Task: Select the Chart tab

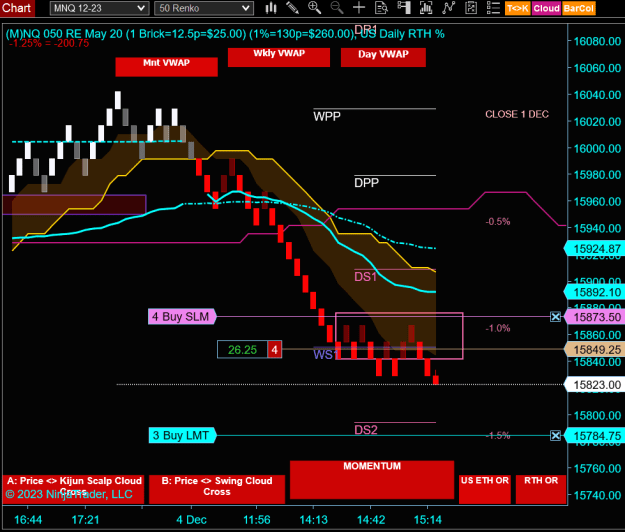Action: (x=17, y=8)
